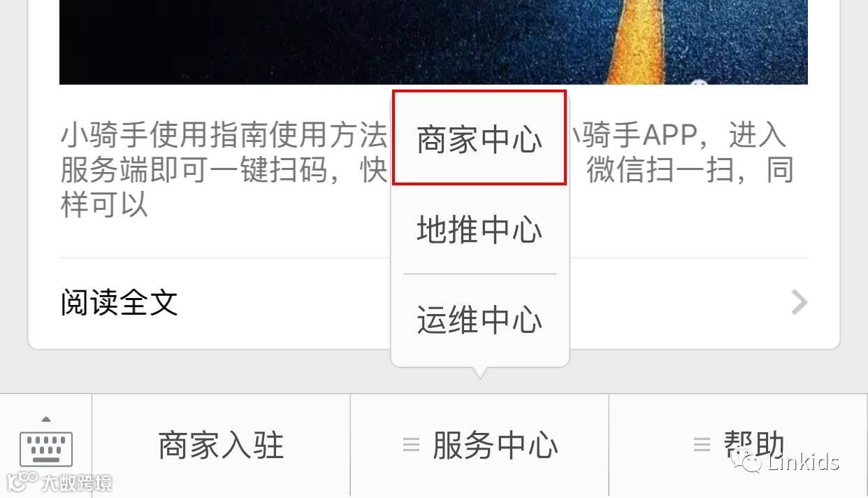Open the 商家入驻 bottom menu

[221, 446]
